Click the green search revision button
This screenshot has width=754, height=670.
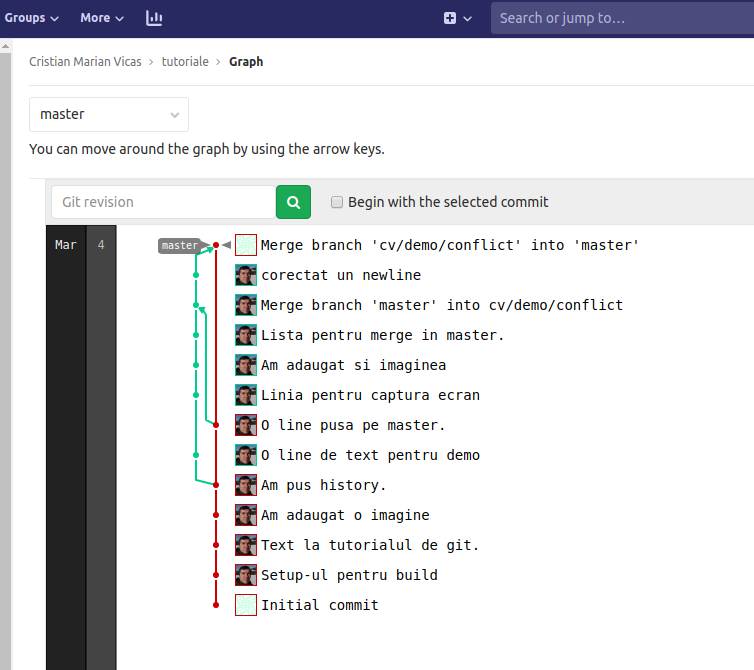293,202
